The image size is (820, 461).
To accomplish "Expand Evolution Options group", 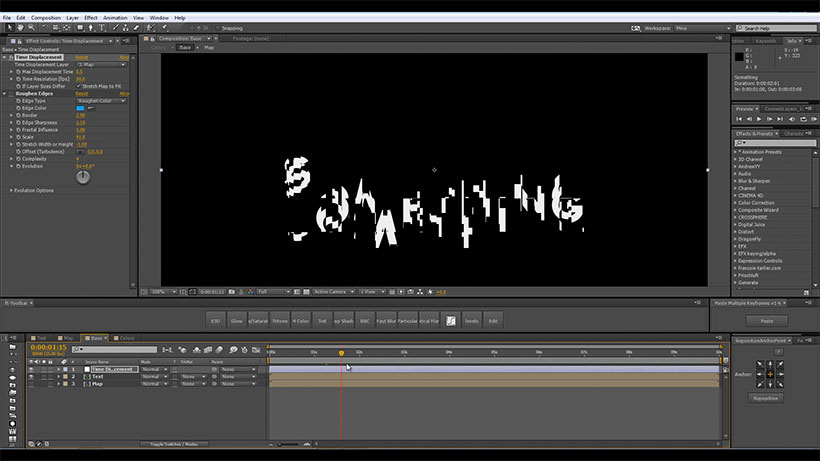I will click(x=11, y=191).
